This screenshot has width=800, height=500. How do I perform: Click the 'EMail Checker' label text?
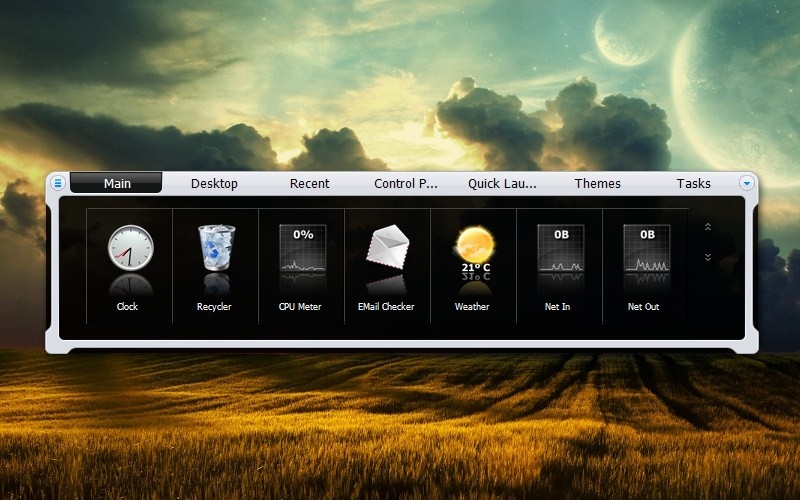[x=386, y=307]
